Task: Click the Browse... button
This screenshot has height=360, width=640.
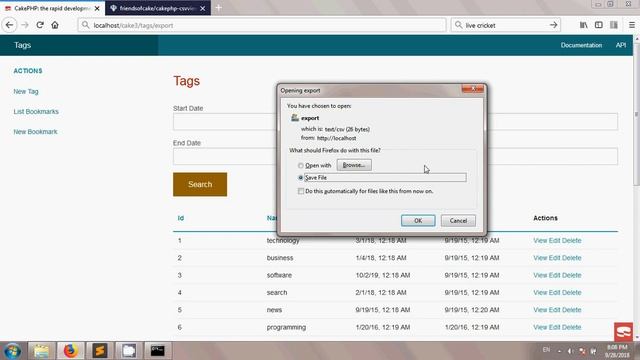Action: coord(354,165)
